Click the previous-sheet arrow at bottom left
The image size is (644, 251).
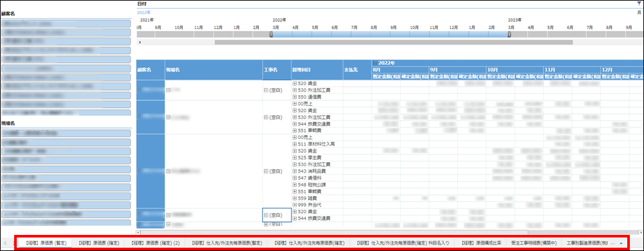pos(5,243)
